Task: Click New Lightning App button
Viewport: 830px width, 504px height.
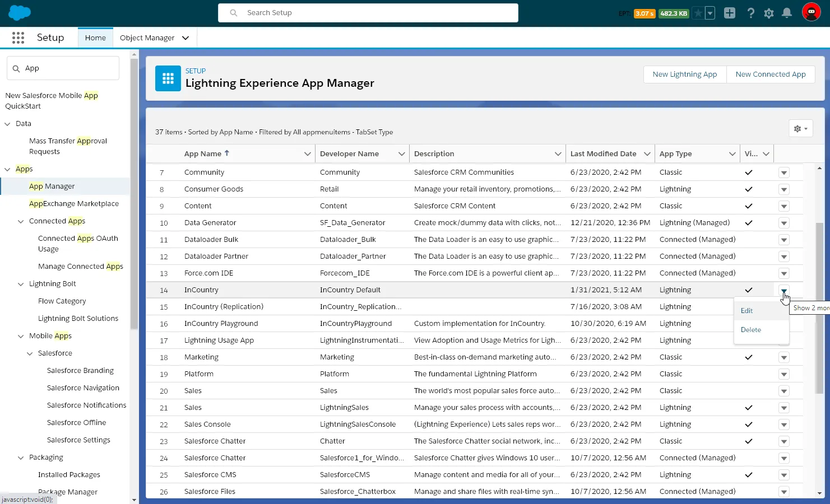Action: point(684,74)
